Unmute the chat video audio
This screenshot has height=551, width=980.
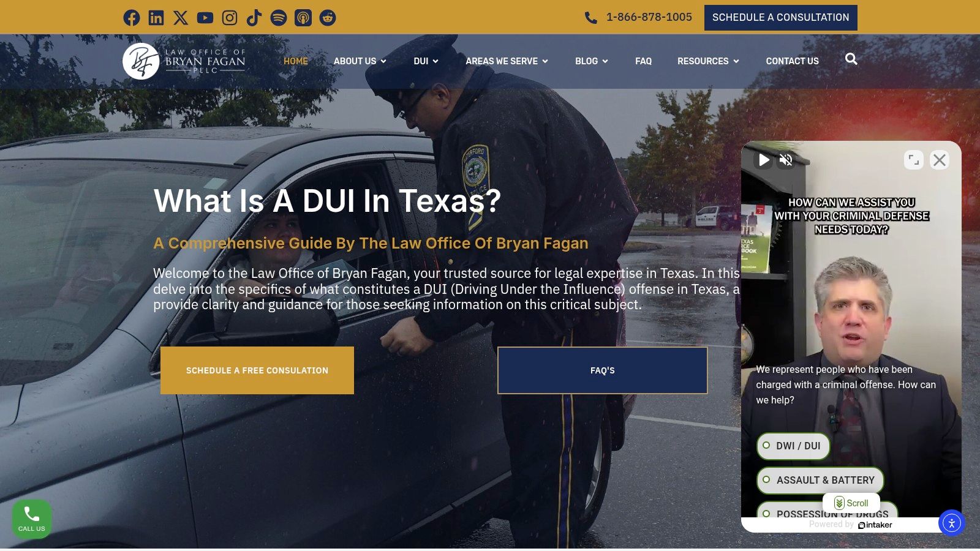(x=786, y=160)
